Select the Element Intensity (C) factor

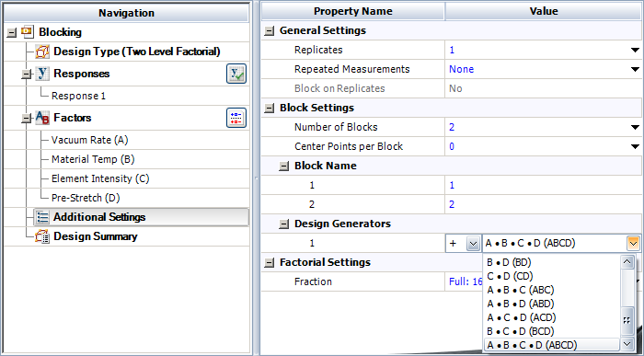(100, 178)
